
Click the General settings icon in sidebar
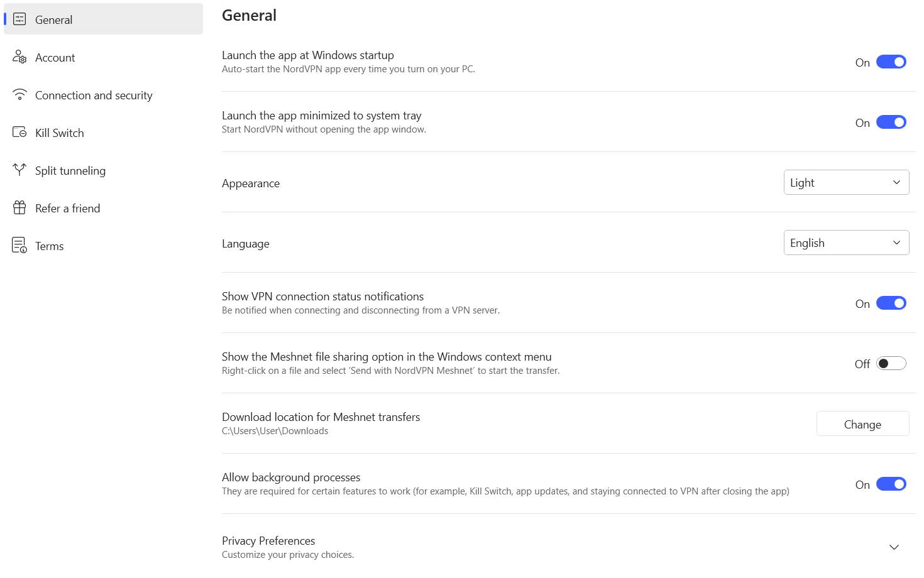click(19, 19)
